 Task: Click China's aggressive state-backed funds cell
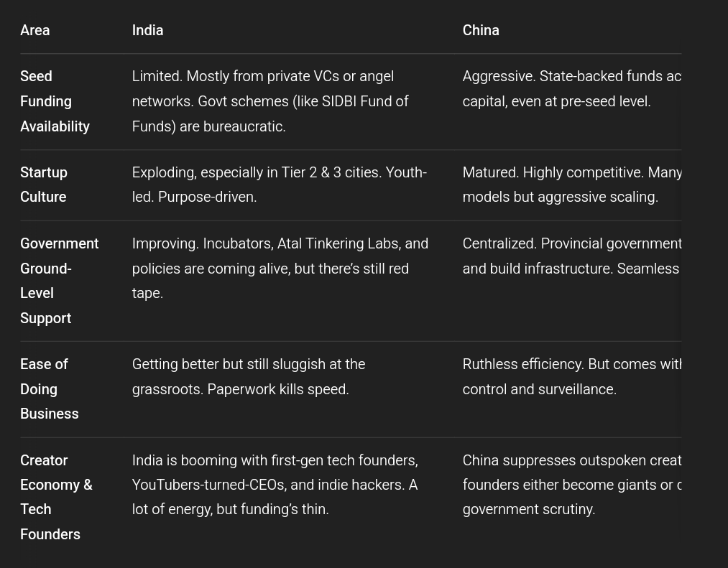pos(571,89)
